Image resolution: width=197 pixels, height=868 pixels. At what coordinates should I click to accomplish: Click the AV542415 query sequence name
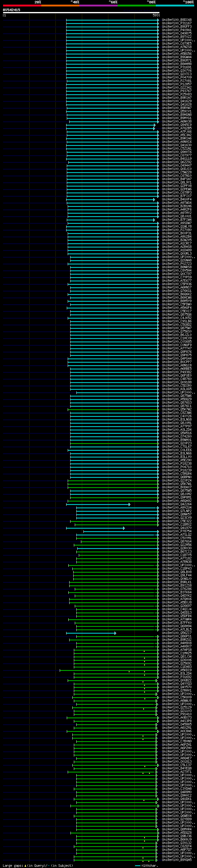pos(11,10)
